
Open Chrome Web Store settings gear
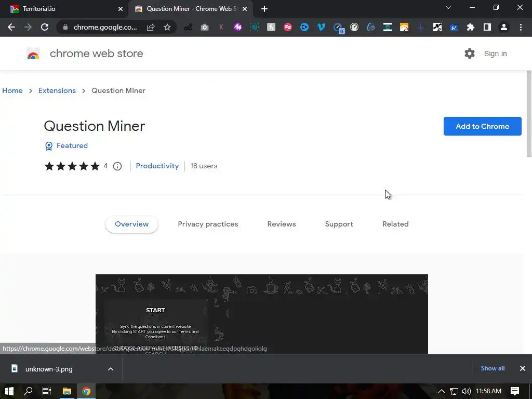pos(470,54)
